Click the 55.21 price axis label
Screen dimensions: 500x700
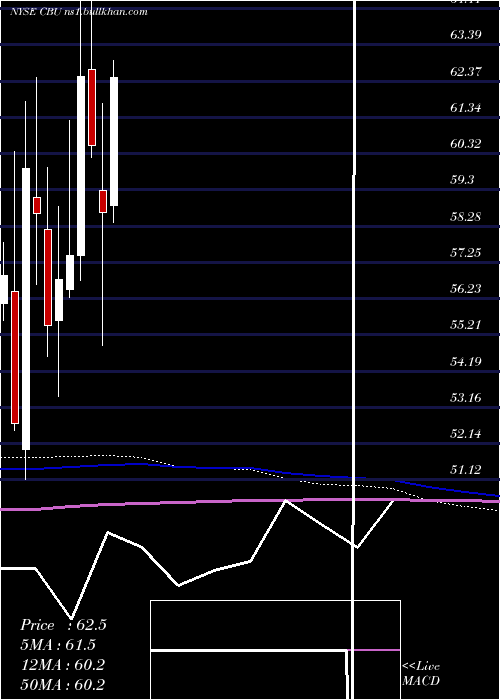[x=466, y=325]
